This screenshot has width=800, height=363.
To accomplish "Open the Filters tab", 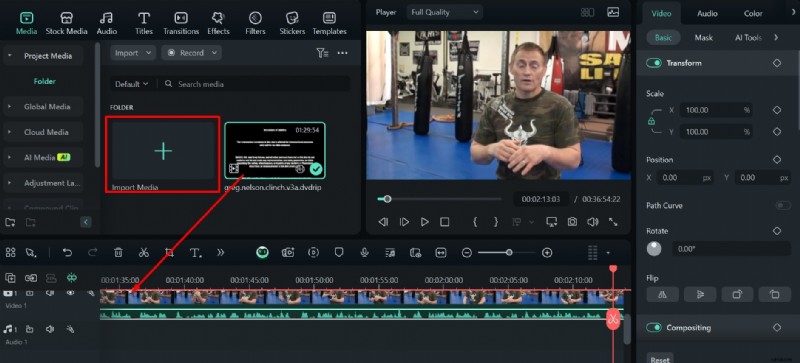I will 255,23.
